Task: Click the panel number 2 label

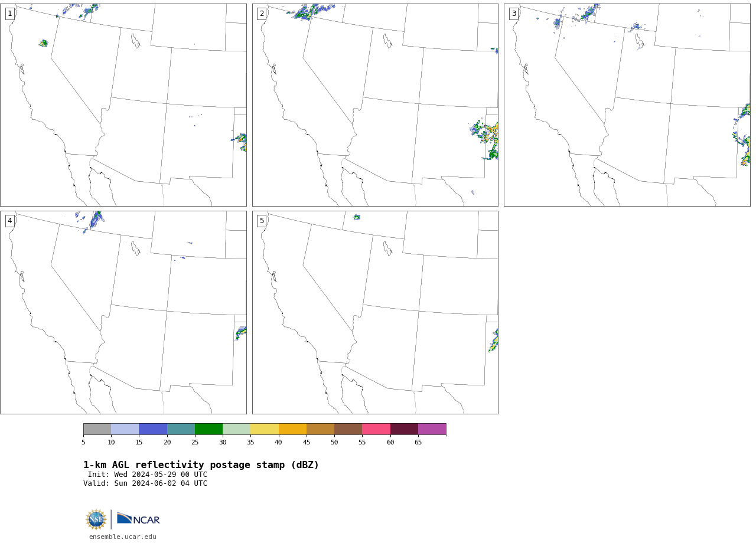Action: click(262, 14)
